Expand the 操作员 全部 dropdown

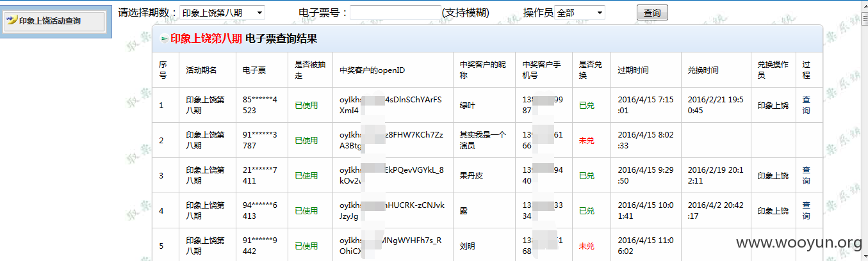click(580, 12)
